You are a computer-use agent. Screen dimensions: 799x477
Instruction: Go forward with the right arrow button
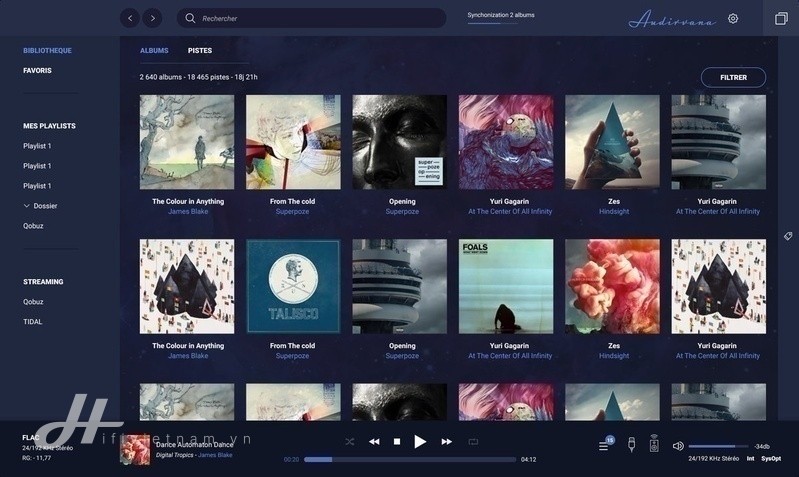[152, 18]
